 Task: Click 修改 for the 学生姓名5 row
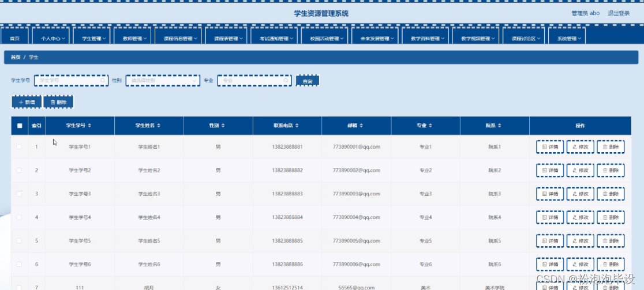pos(581,241)
